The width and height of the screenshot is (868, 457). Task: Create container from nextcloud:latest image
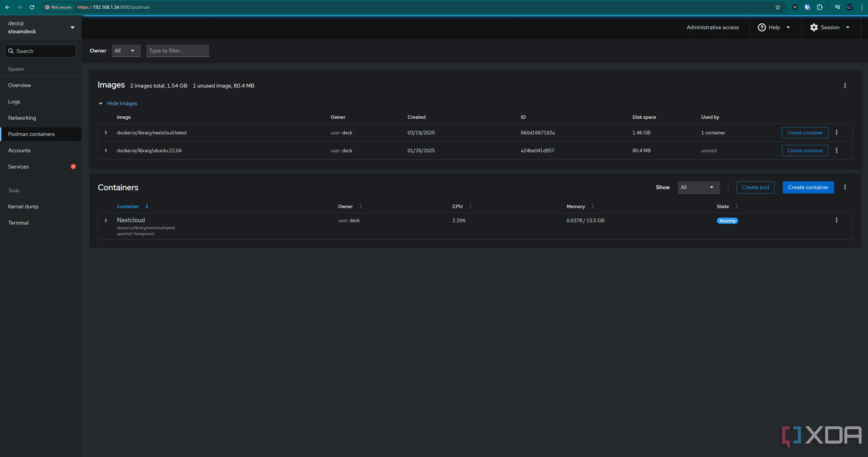coord(805,133)
